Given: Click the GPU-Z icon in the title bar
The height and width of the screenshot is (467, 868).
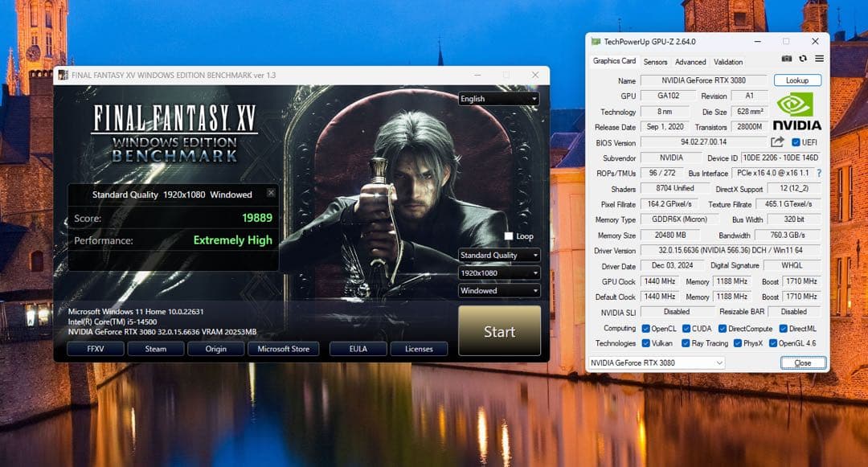Looking at the screenshot, I should click(595, 41).
